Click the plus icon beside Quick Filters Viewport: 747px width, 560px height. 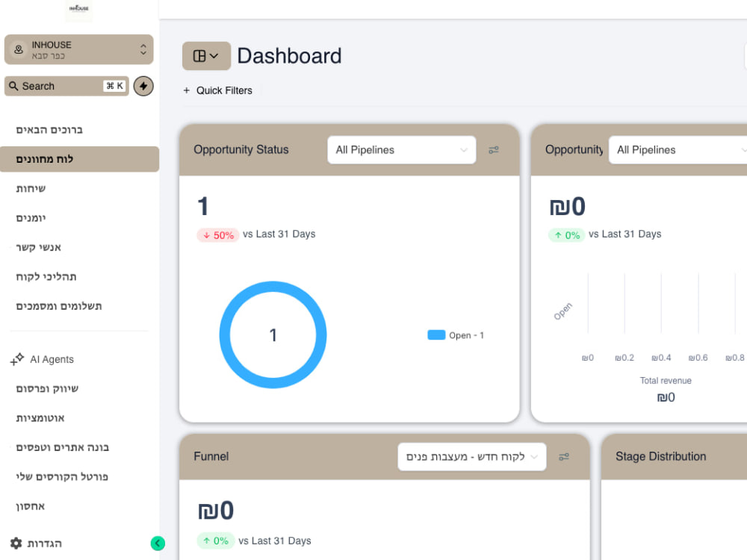pyautogui.click(x=187, y=90)
